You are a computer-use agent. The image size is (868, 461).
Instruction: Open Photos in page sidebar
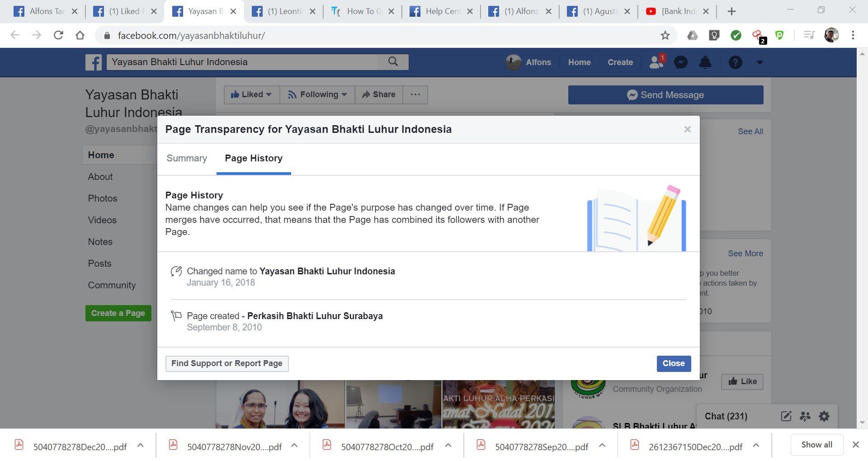tap(103, 198)
